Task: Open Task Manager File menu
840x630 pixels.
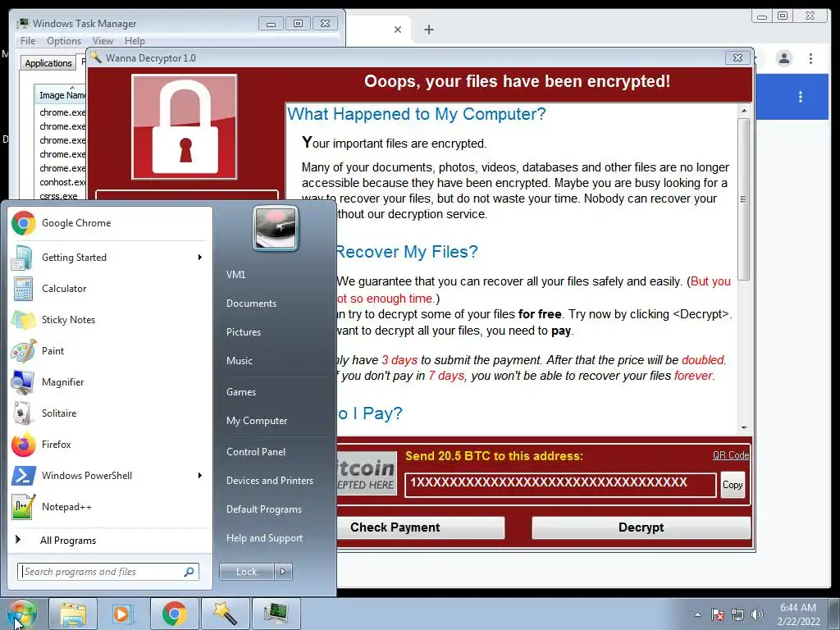Action: 28,41
